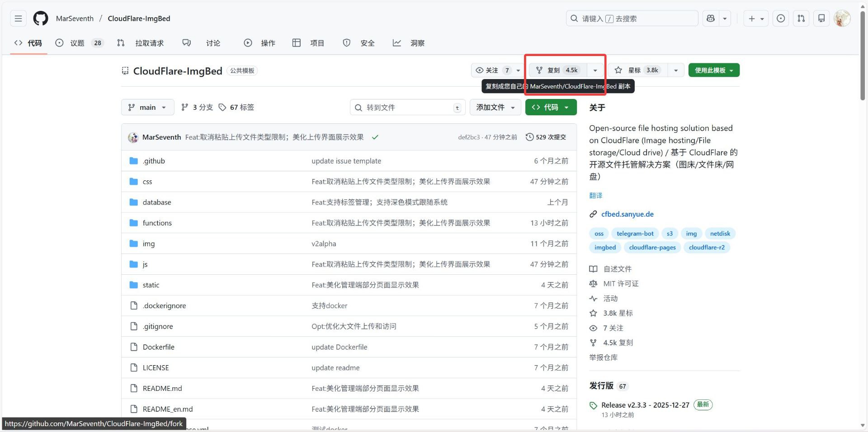Click the user avatar in top right
The height and width of the screenshot is (432, 868).
pos(842,19)
